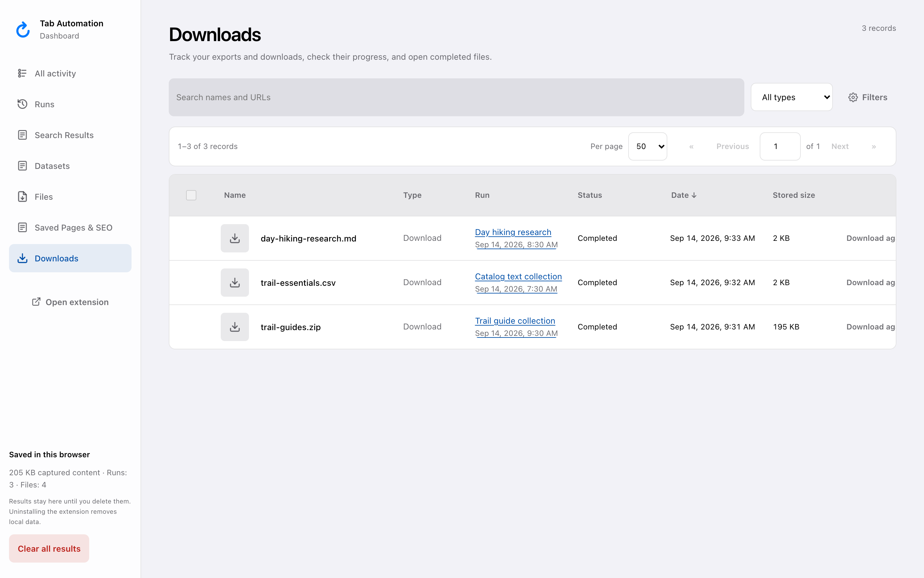Sort by the Stored size column header
The image size is (924, 578).
[x=794, y=195]
